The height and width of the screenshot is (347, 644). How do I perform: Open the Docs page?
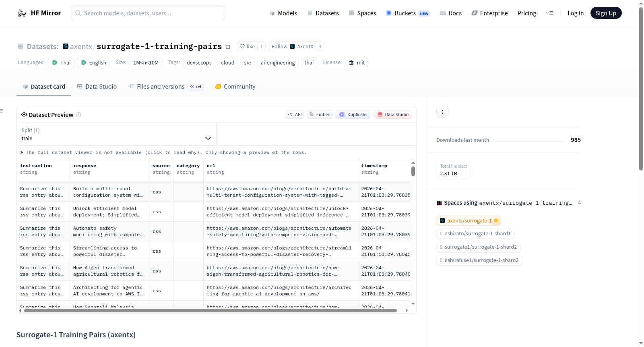pyautogui.click(x=451, y=13)
